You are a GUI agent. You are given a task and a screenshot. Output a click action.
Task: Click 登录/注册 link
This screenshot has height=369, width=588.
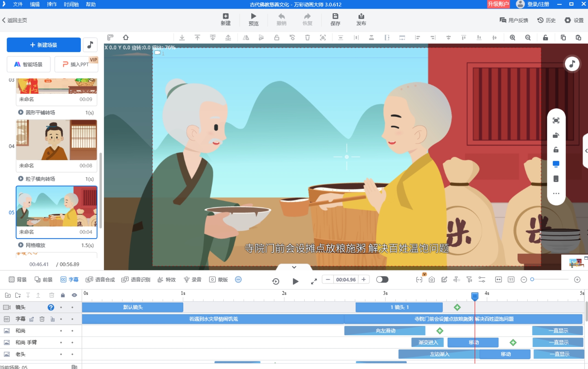(x=538, y=4)
